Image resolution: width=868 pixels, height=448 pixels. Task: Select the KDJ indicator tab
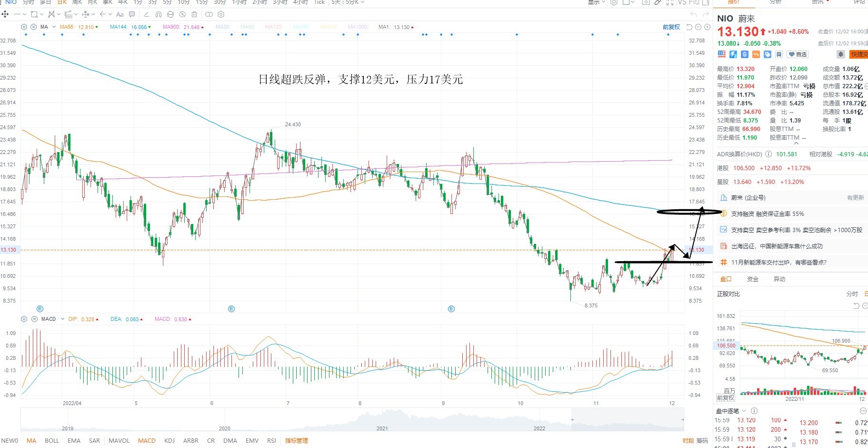click(170, 441)
